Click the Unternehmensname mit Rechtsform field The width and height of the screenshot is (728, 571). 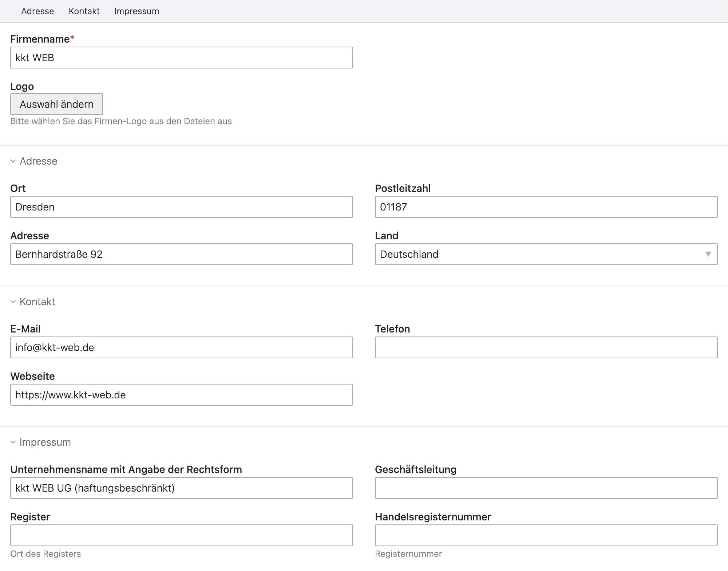coord(181,488)
